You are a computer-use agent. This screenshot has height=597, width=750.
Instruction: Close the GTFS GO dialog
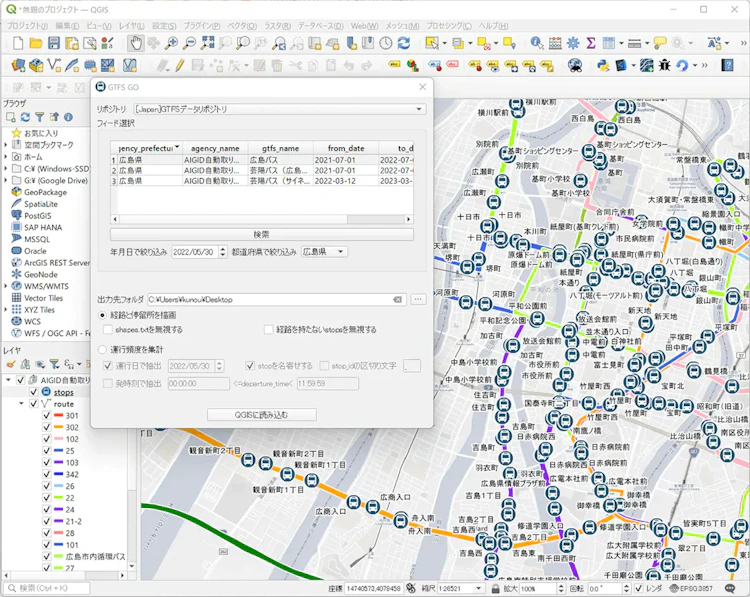(x=422, y=87)
